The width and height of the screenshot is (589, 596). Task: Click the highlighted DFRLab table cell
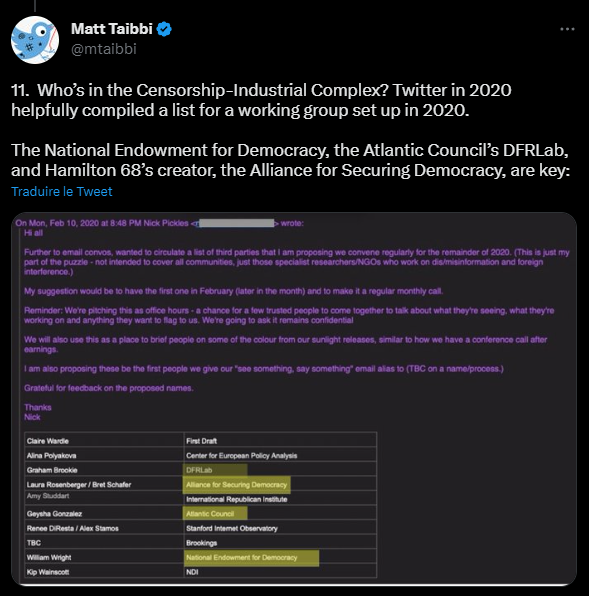[x=215, y=470]
